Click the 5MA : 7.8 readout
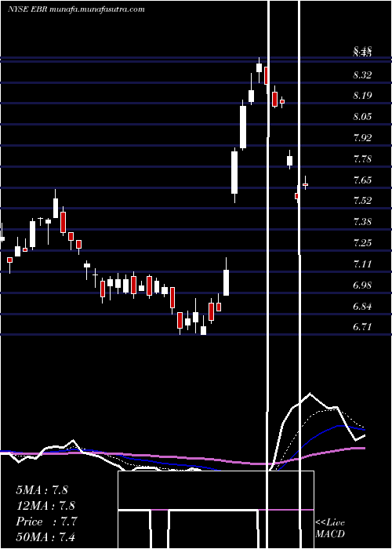Image resolution: width=392 pixels, height=549 pixels. pos(42,490)
